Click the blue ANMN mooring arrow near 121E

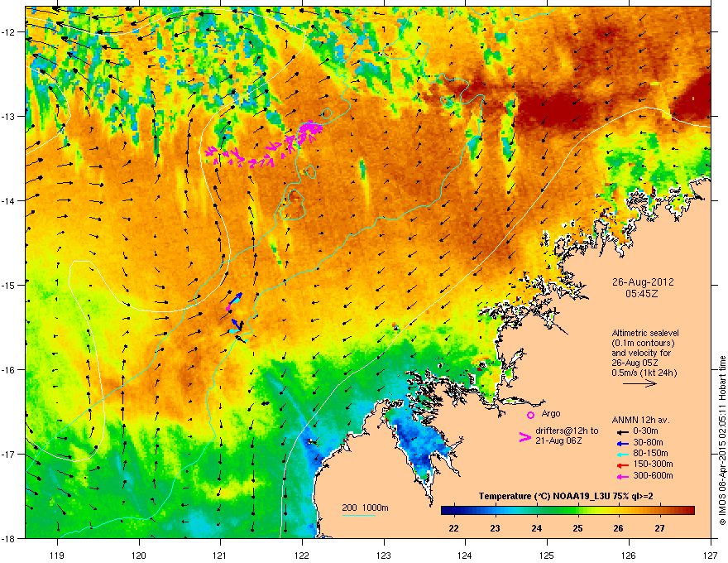pyautogui.click(x=236, y=297)
